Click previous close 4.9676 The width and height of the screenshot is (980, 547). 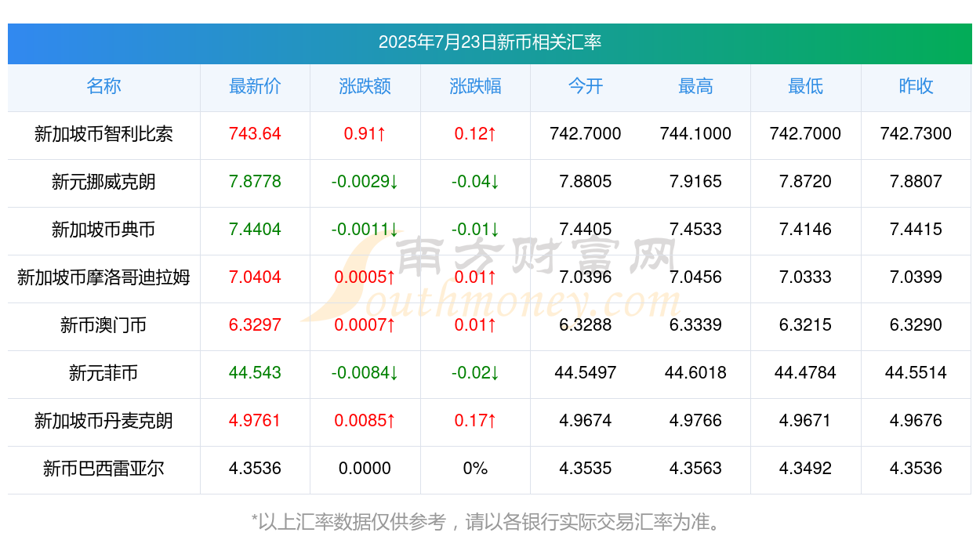point(916,421)
